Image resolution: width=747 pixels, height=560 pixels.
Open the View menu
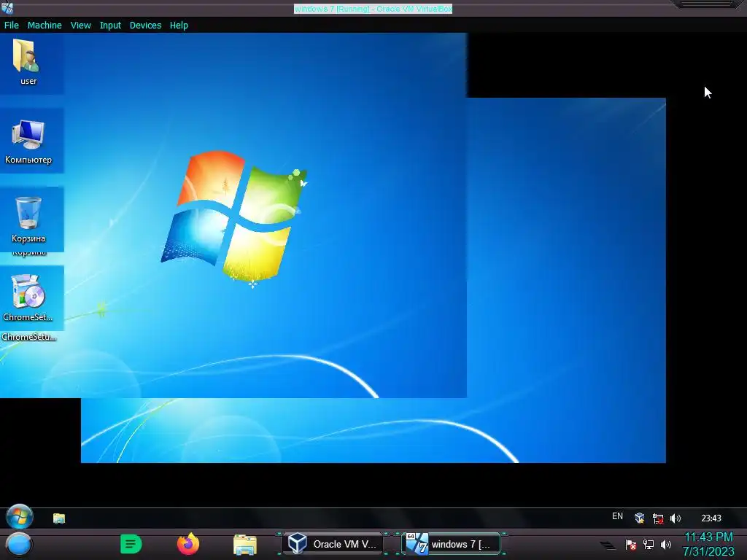coord(80,26)
